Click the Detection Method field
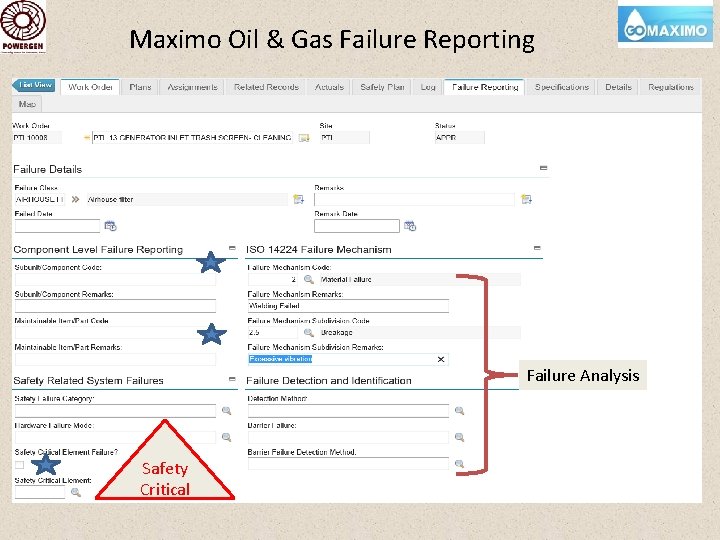This screenshot has width=720, height=540. (348, 411)
